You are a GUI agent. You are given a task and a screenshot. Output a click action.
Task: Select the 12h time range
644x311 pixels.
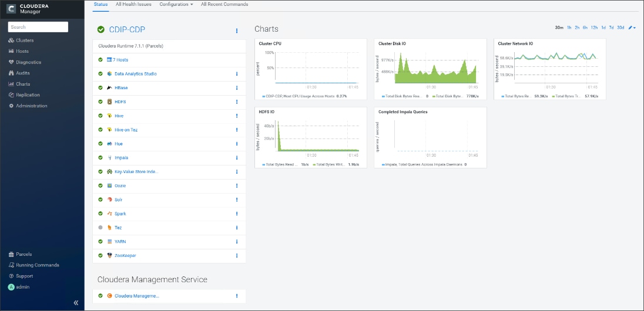coord(594,28)
